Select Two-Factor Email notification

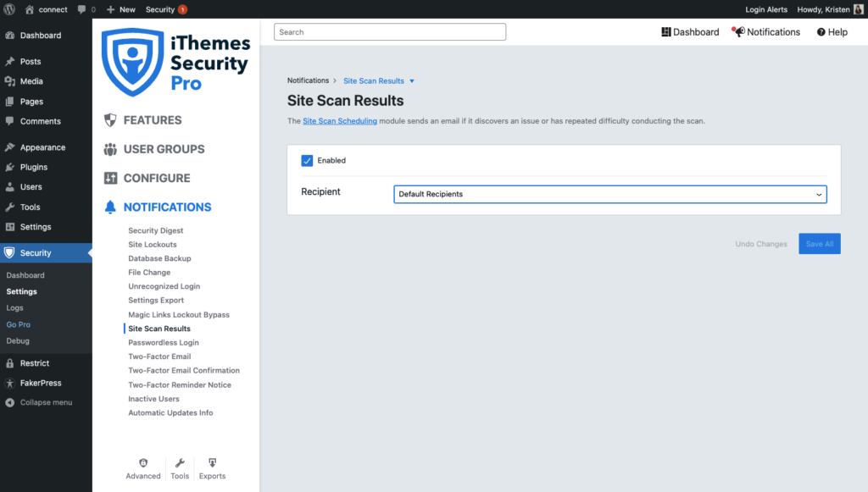[159, 357]
